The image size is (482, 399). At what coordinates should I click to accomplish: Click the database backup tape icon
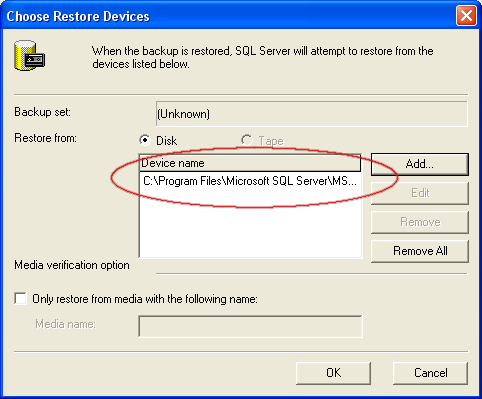pos(29,56)
